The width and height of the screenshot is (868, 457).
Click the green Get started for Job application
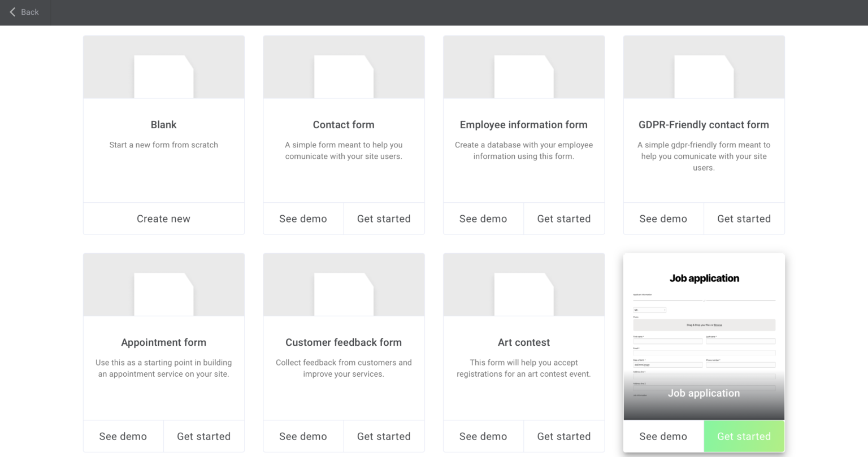coord(744,436)
